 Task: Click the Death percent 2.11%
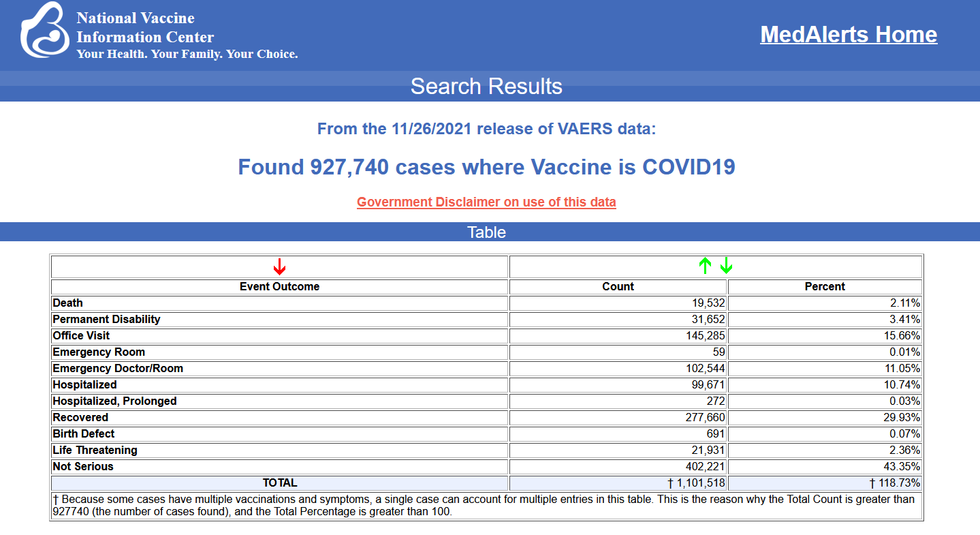point(906,303)
